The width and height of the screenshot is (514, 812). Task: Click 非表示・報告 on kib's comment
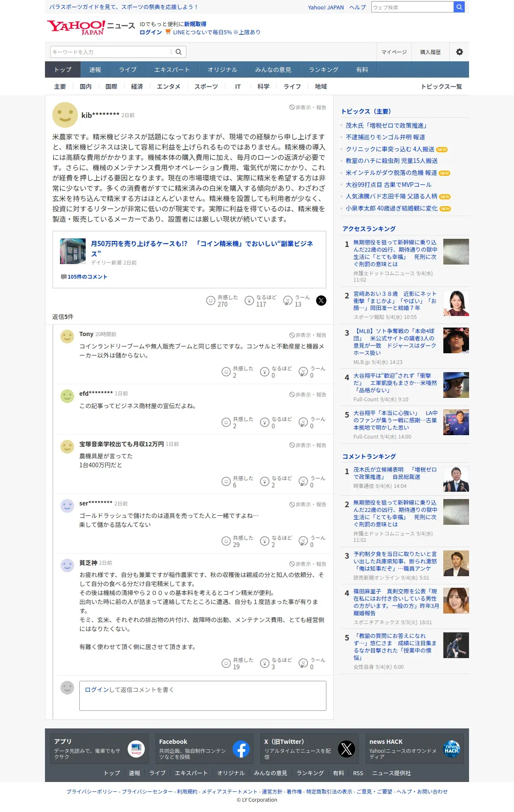[308, 108]
